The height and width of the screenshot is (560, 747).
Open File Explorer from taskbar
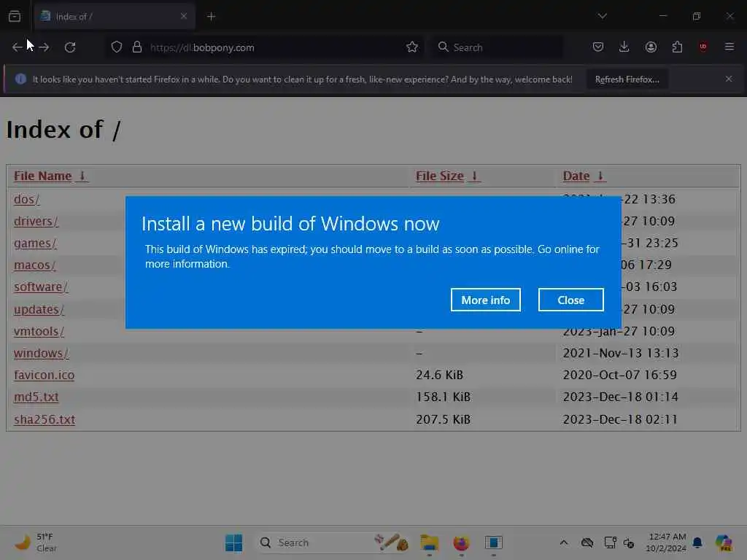click(429, 542)
